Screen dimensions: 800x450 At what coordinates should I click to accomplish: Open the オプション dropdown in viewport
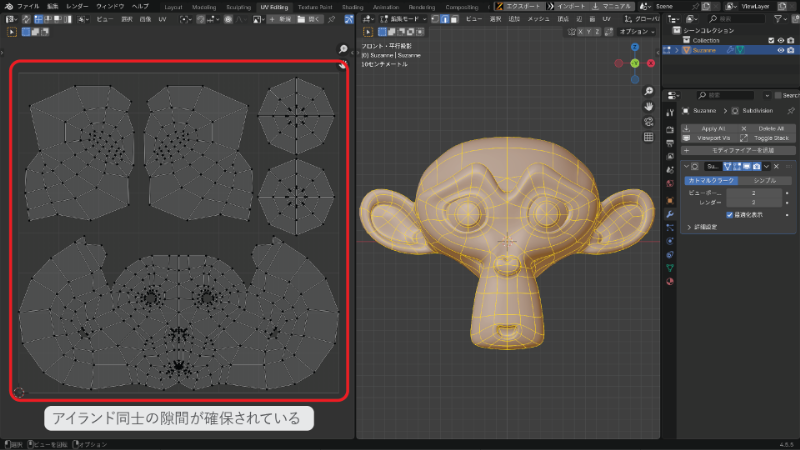click(x=637, y=32)
